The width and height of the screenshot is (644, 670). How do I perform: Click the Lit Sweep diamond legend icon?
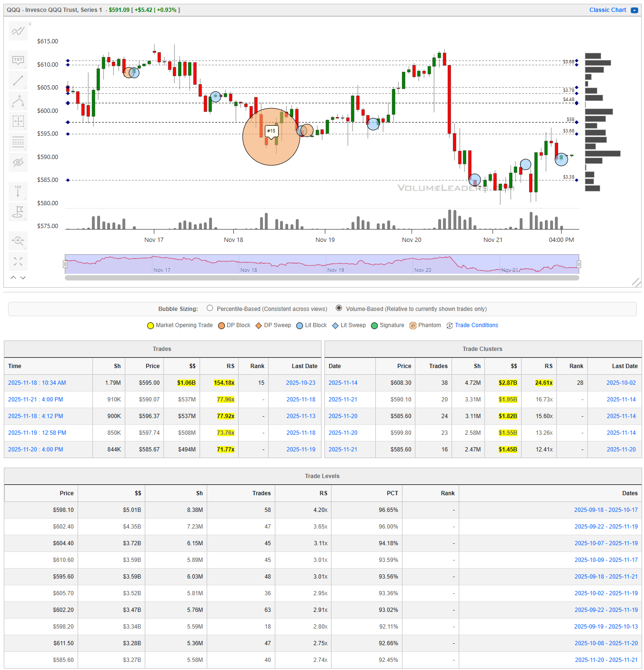pos(335,326)
